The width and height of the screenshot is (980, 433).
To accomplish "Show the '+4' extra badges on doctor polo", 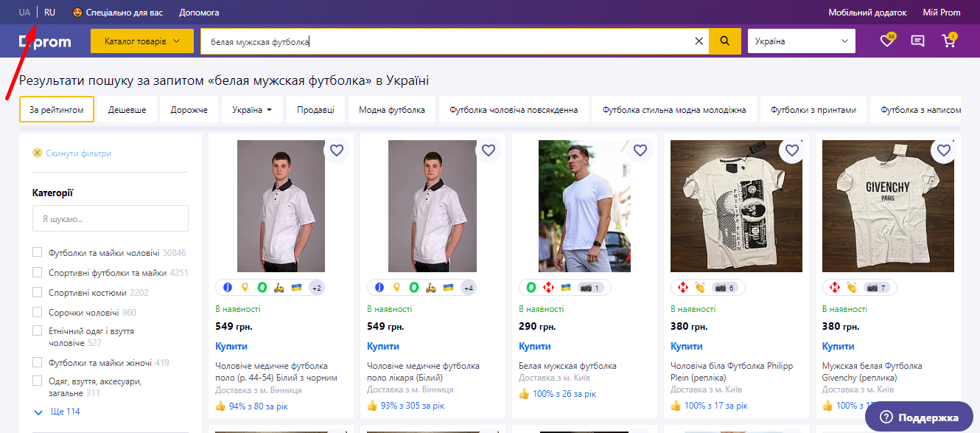I will tap(469, 288).
